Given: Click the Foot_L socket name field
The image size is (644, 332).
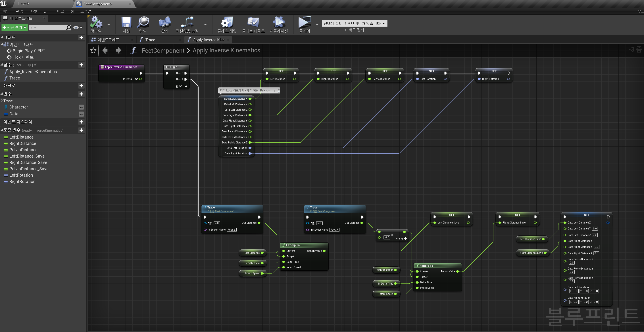Looking at the screenshot, I should 232,230.
